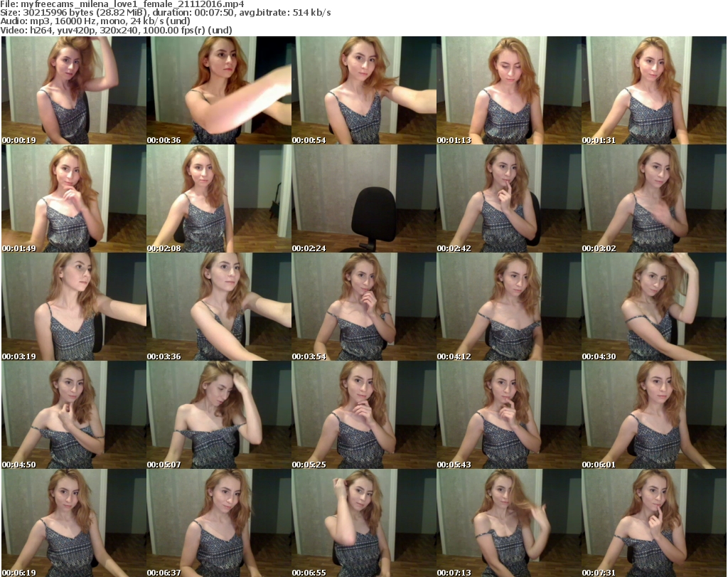Click the 'Audio: mp3, 16000 Hz' line
The width and height of the screenshot is (728, 577).
(95, 21)
